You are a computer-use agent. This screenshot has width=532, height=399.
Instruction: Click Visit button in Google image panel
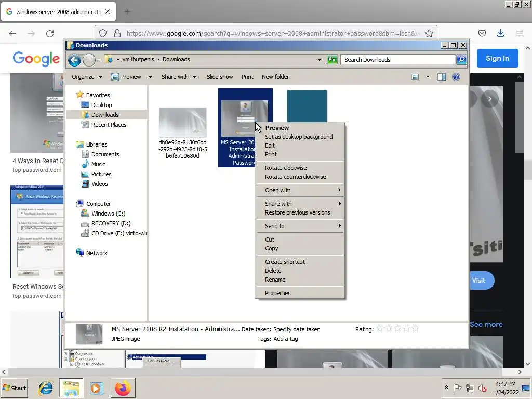(482, 281)
